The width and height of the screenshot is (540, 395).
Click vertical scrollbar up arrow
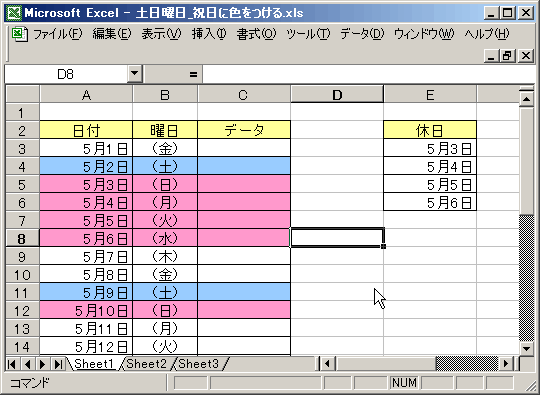(x=526, y=100)
